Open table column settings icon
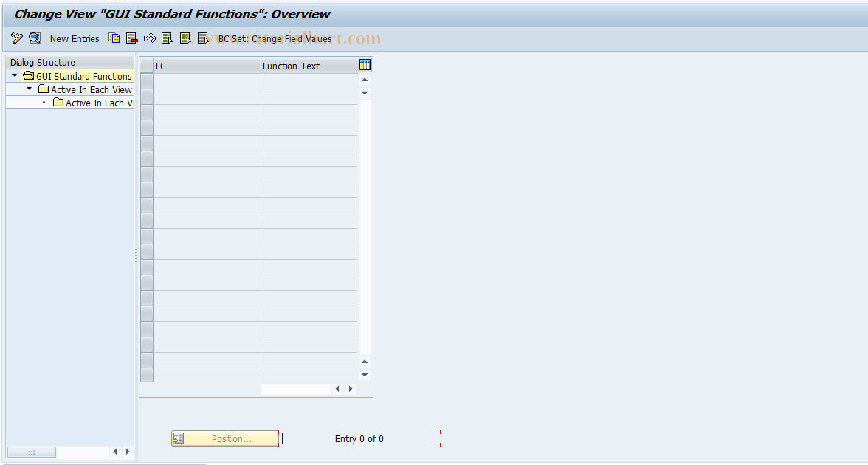The width and height of the screenshot is (868, 465). pos(365,65)
